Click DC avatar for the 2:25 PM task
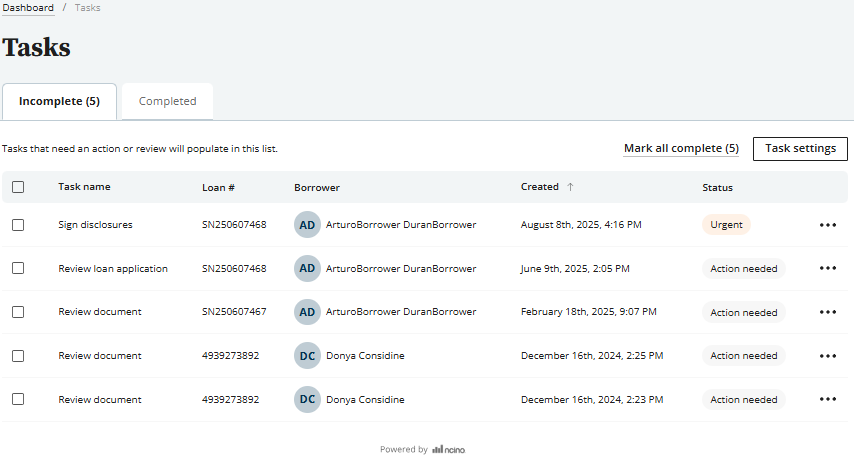Image resolution: width=854 pixels, height=456 pixels. tap(307, 355)
